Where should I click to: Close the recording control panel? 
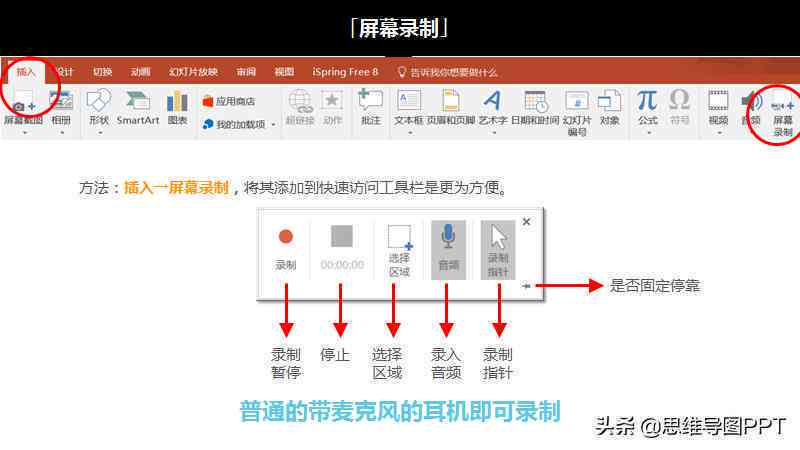[527, 222]
